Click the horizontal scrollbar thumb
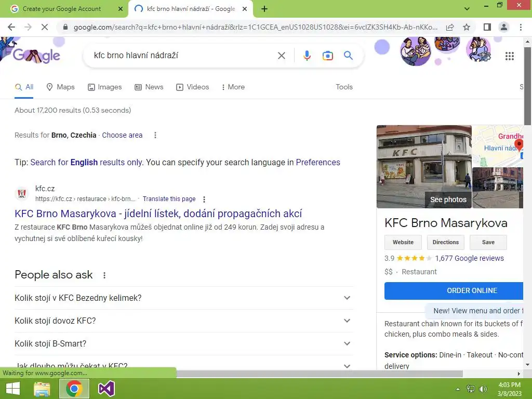Screen dimensions: 532x399 (319, 374)
